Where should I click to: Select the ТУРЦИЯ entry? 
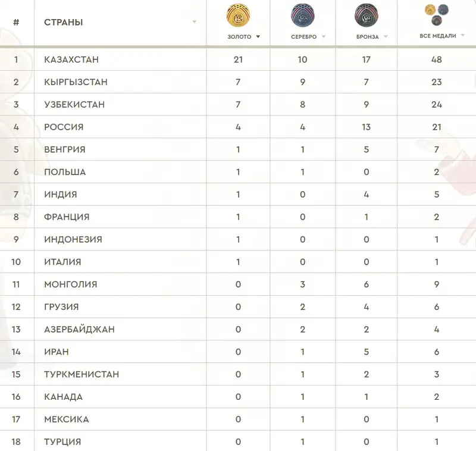pyautogui.click(x=62, y=442)
